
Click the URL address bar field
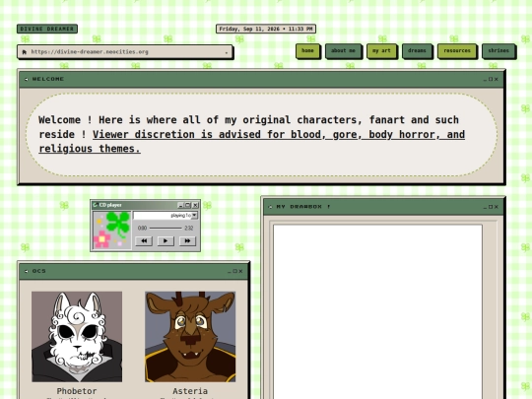[125, 52]
